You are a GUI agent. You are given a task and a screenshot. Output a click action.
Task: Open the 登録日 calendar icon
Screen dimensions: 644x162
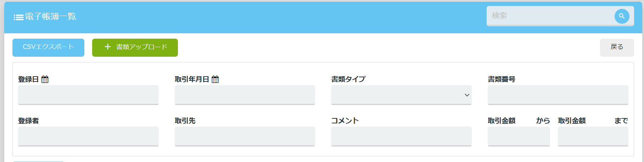coord(45,79)
